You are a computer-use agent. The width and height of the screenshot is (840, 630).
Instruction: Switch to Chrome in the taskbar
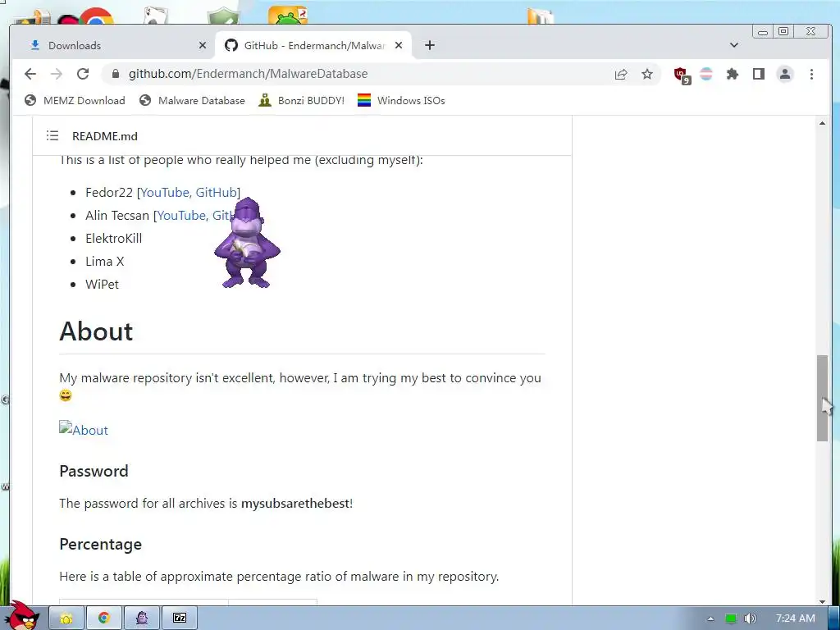[x=104, y=619]
